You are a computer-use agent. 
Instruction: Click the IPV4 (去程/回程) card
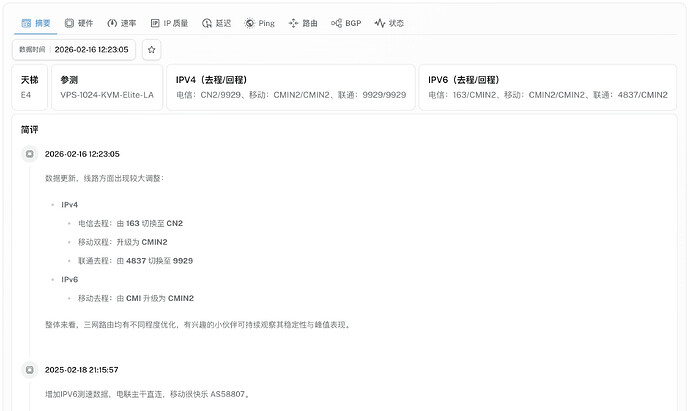coord(291,87)
